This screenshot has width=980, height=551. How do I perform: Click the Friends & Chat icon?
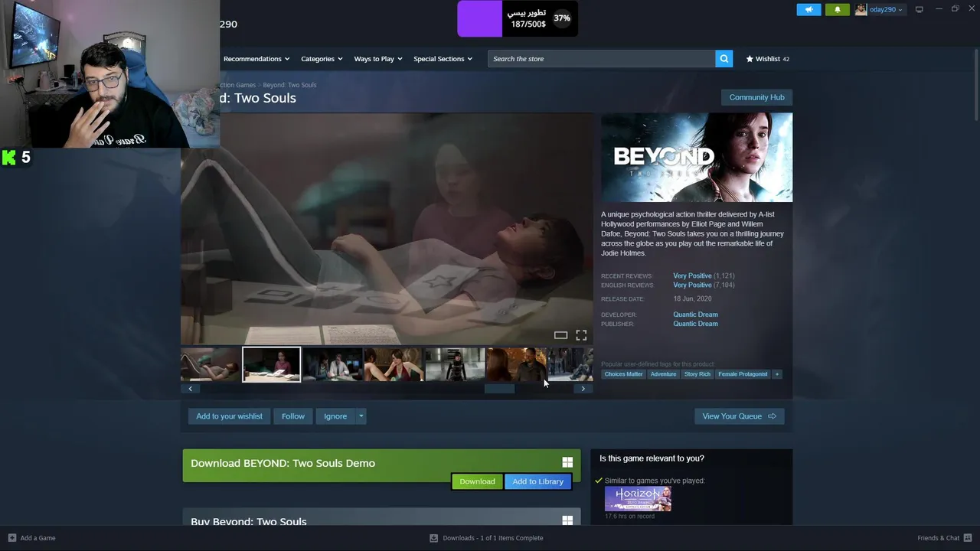(968, 538)
